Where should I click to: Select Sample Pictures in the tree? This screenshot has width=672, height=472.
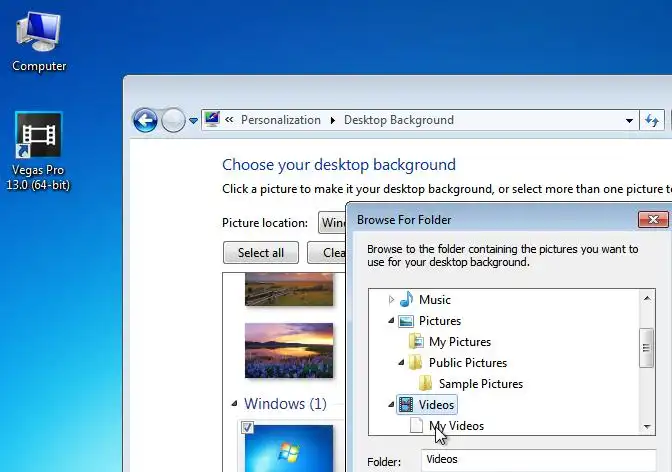coord(481,384)
